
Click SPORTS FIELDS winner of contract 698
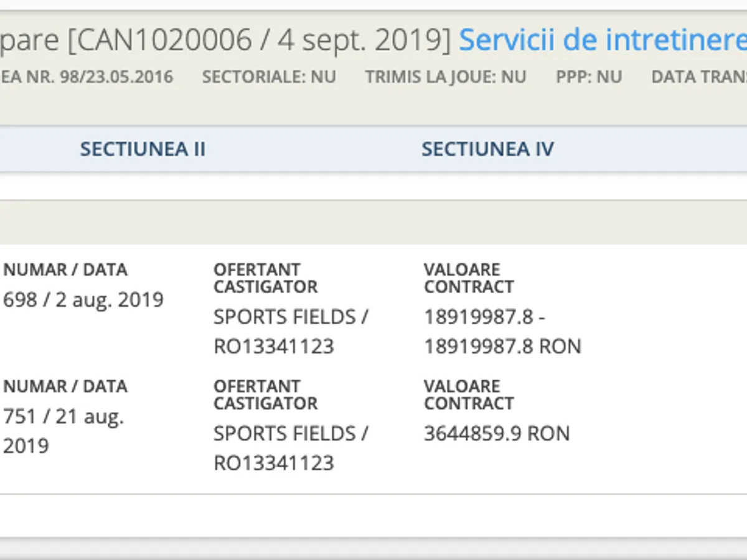291,331
